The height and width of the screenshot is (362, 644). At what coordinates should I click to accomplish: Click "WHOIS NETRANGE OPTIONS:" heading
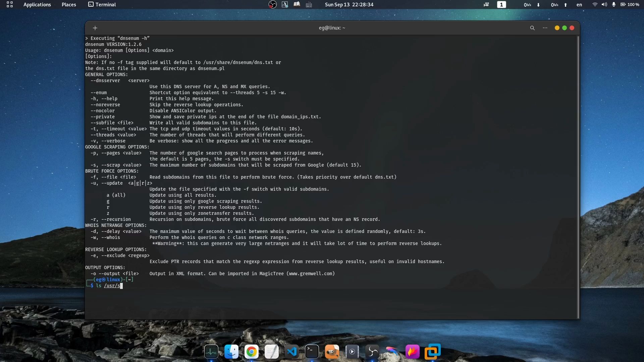pyautogui.click(x=116, y=225)
